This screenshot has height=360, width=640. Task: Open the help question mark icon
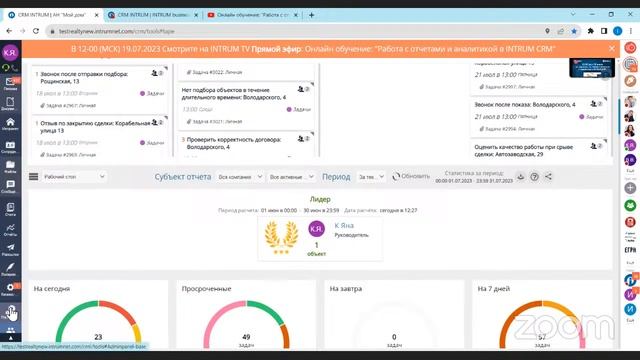click(534, 177)
